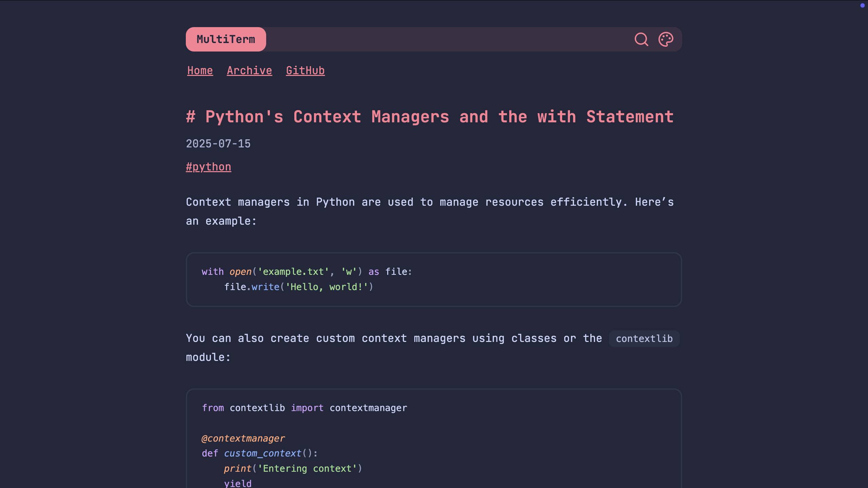
Task: Click the @contextmanager decorator text
Action: (243, 439)
